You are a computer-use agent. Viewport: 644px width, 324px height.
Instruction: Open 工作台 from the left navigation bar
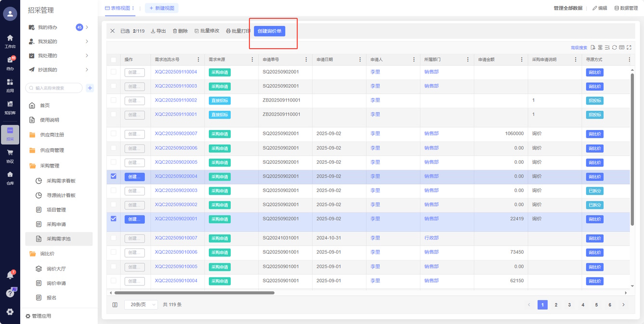(x=10, y=40)
